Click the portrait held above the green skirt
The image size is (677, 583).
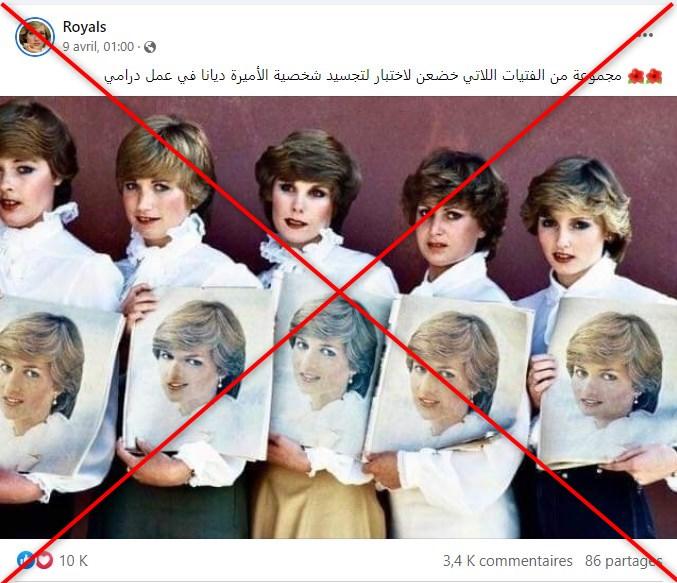coord(201,371)
